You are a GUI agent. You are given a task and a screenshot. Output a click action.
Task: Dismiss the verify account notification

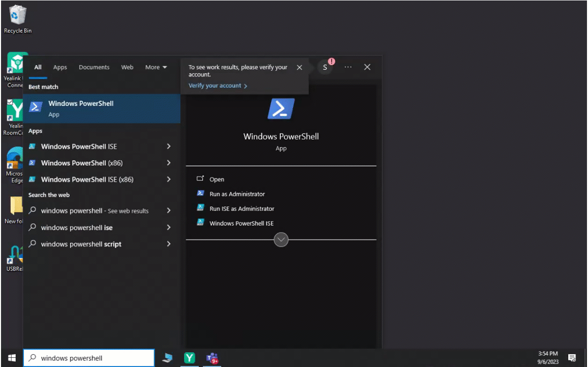[x=299, y=68]
